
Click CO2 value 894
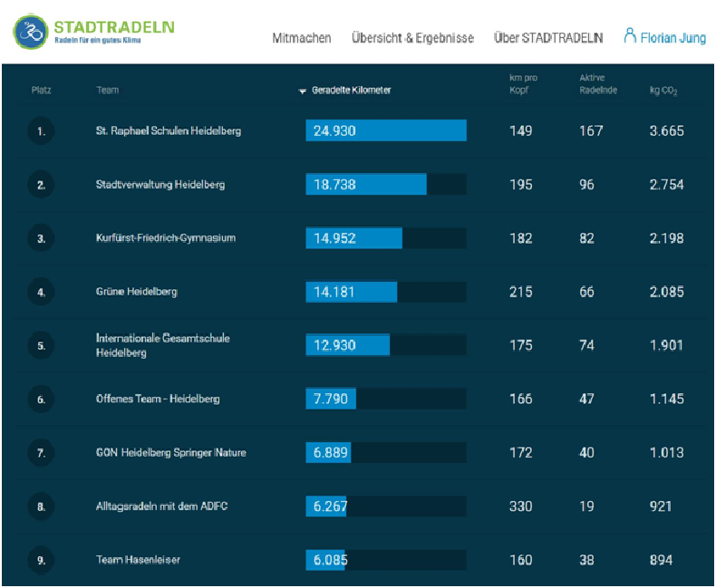pos(661,560)
